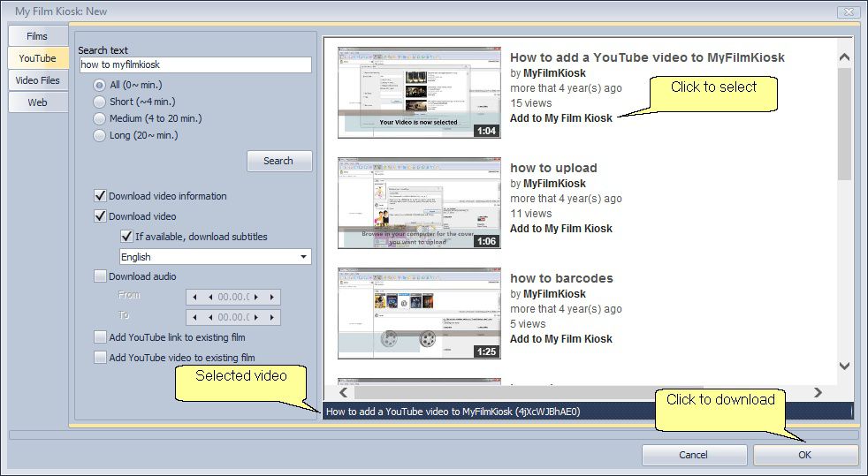Click the results scroll up arrow
Image resolution: width=868 pixels, height=476 pixels.
coord(844,57)
